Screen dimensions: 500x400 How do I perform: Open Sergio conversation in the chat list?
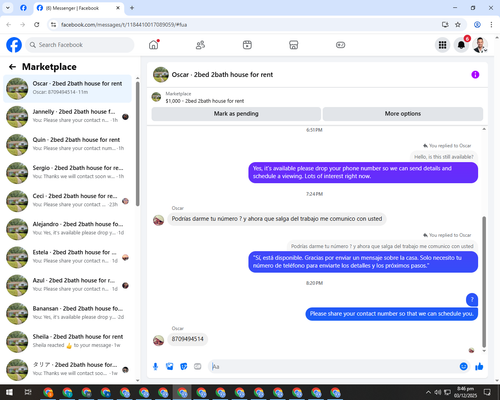tap(67, 173)
